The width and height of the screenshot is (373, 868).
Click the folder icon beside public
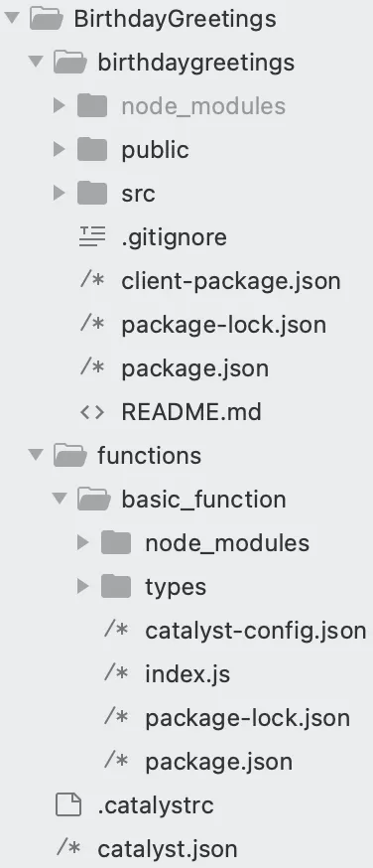[91, 149]
